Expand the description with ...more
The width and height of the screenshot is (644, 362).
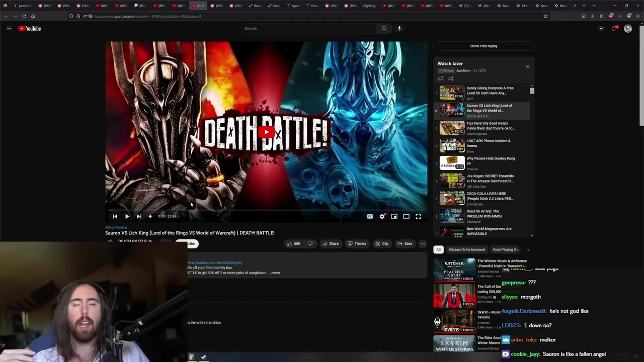pos(274,273)
